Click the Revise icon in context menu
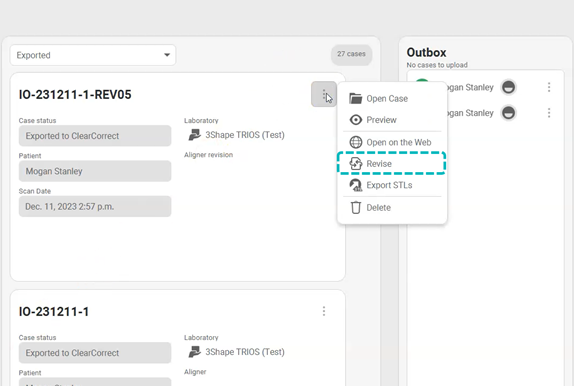The width and height of the screenshot is (574, 386). click(x=355, y=163)
